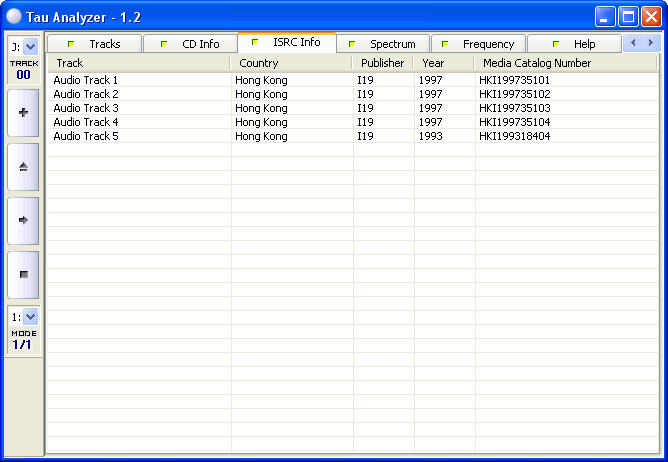
Task: Open the Help tab
Action: [x=574, y=44]
